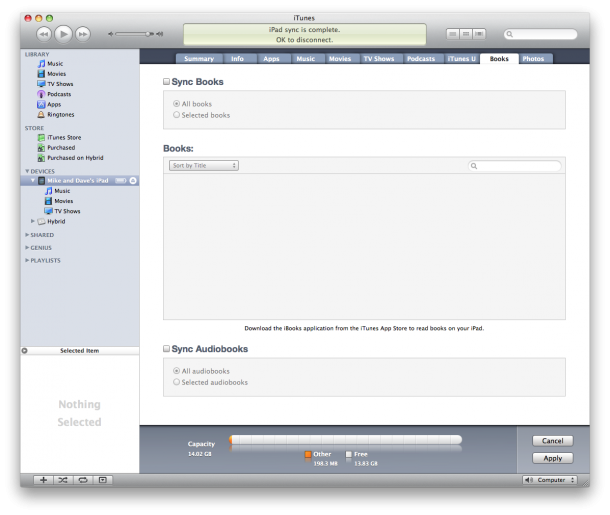Click the Apply button

pos(553,458)
